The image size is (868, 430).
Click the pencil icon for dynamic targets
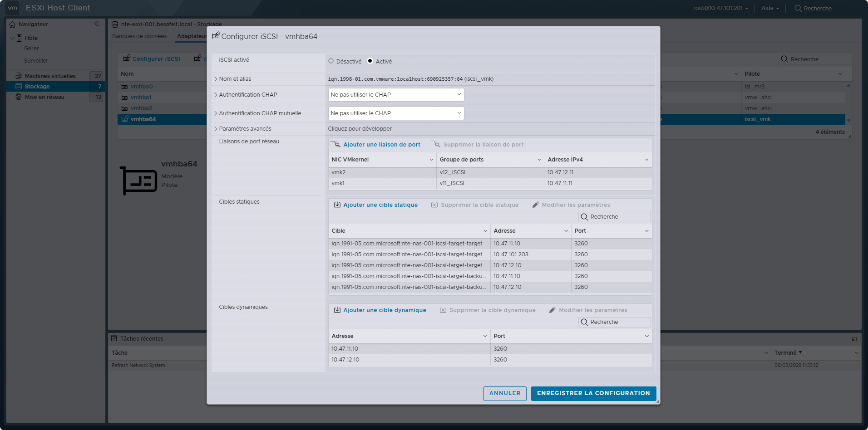552,310
